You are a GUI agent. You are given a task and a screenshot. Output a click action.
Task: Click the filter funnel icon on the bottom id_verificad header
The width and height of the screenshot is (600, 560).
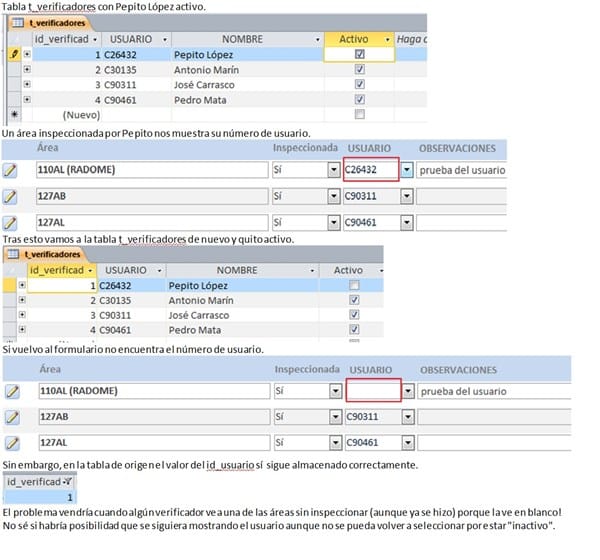coord(68,482)
